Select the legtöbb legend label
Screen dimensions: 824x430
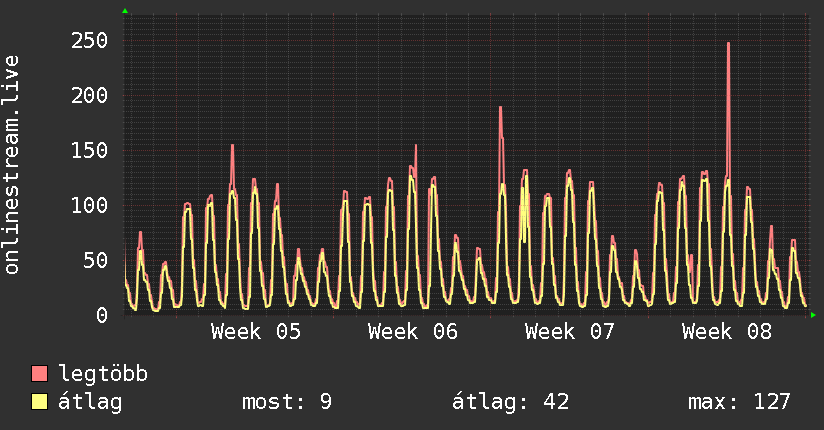(x=103, y=374)
